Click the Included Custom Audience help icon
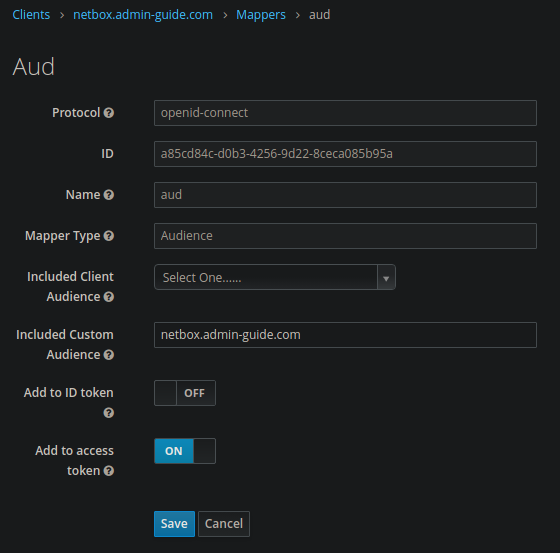 pos(109,355)
